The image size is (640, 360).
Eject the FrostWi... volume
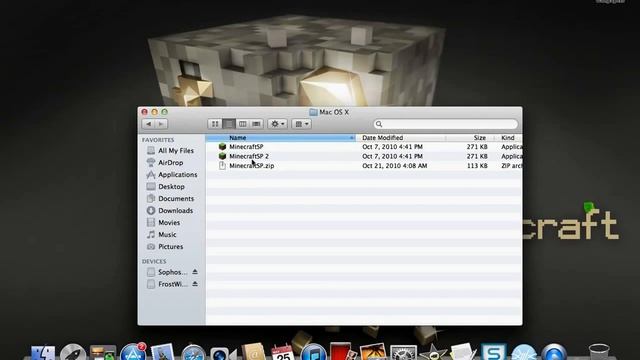click(x=195, y=284)
